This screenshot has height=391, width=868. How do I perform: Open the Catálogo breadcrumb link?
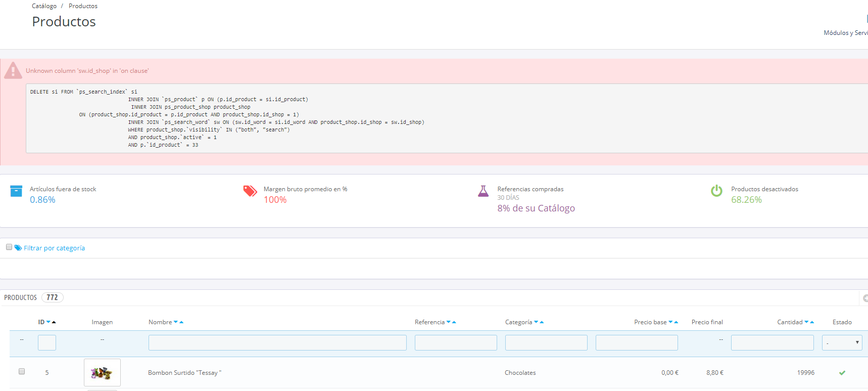pyautogui.click(x=44, y=6)
